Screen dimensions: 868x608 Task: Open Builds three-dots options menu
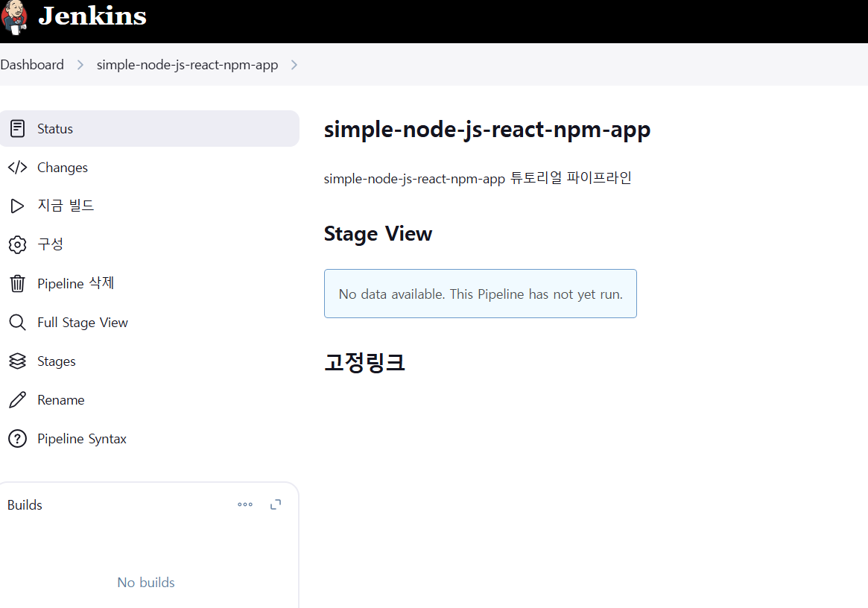point(245,504)
